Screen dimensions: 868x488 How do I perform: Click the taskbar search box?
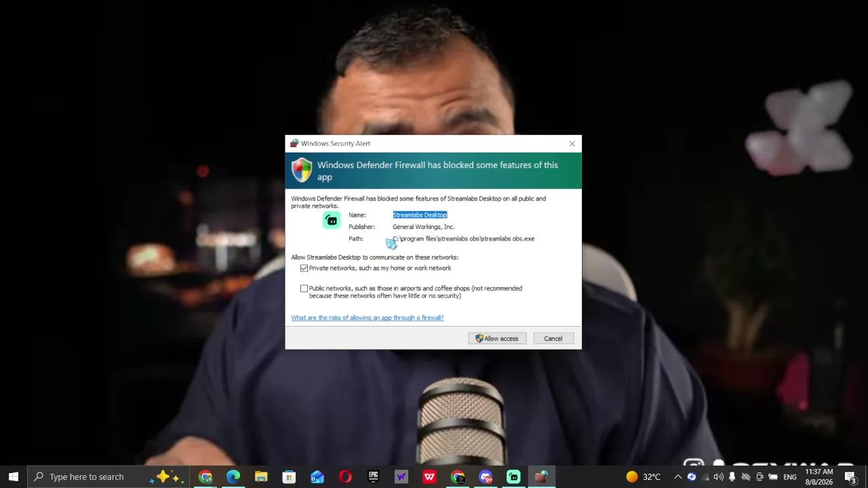click(x=108, y=476)
